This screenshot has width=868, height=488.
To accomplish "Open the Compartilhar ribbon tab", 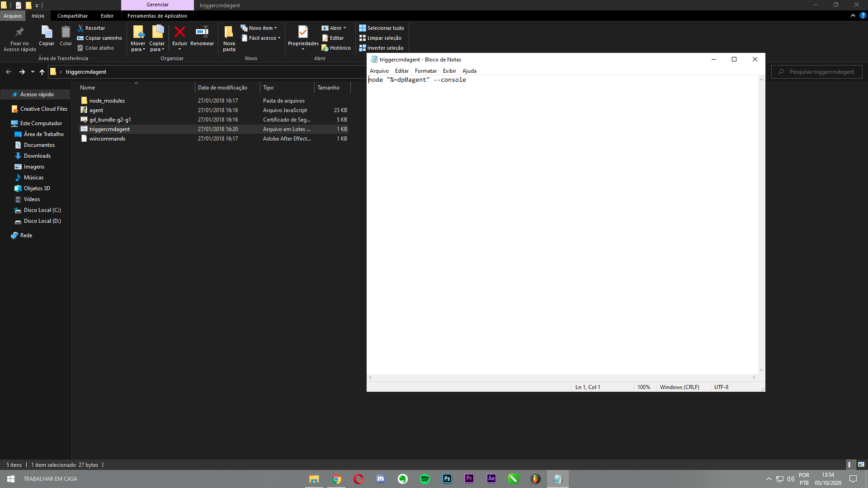I will (x=72, y=16).
